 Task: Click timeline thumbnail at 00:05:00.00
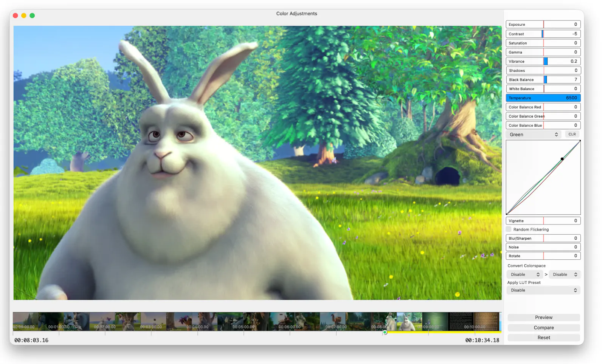[x=244, y=322]
